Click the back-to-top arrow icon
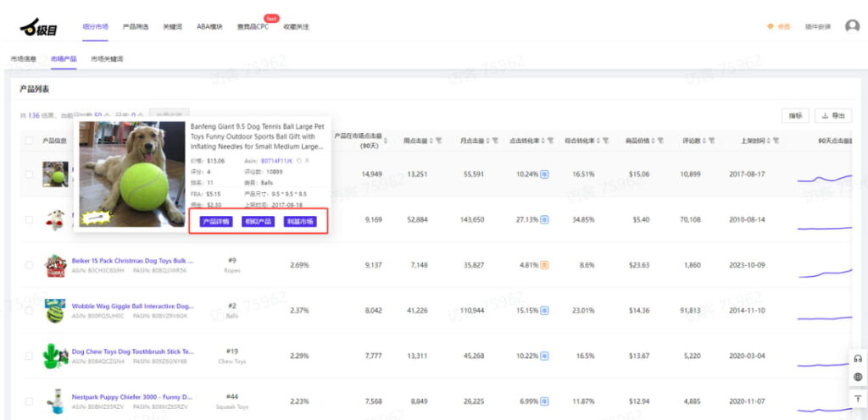Image resolution: width=868 pixels, height=420 pixels. 857,398
